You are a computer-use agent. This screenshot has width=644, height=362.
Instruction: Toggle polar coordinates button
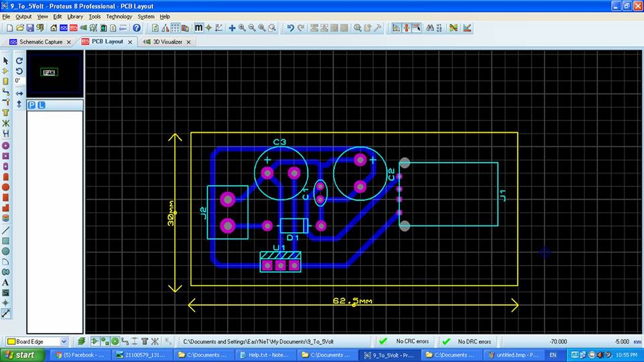[219, 28]
